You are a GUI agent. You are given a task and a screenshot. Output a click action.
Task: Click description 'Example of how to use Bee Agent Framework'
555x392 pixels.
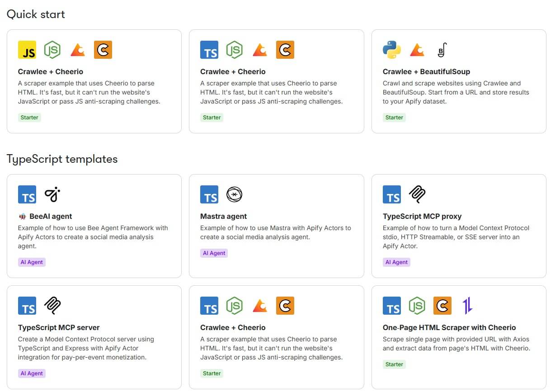pos(93,237)
